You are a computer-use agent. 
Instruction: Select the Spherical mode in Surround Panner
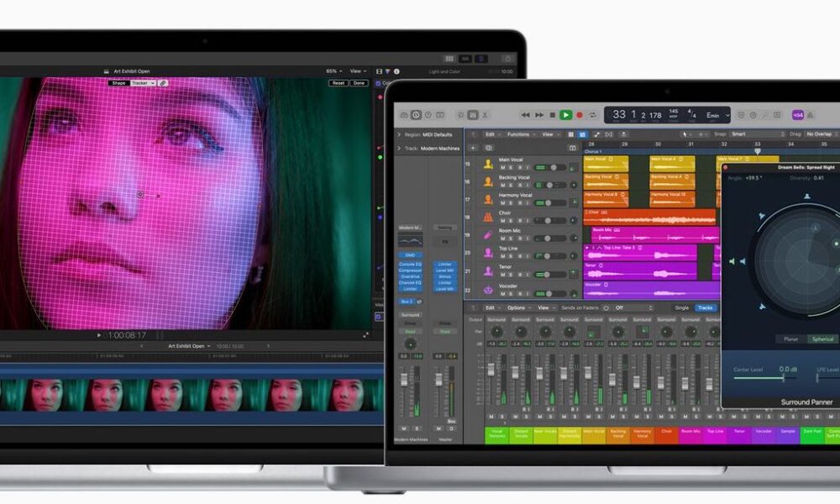tap(823, 339)
